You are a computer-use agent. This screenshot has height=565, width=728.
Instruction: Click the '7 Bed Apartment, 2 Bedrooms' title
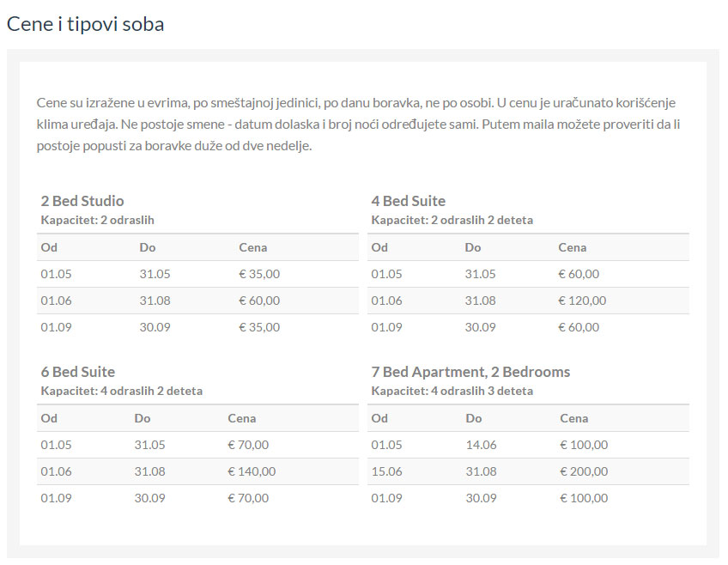[470, 372]
